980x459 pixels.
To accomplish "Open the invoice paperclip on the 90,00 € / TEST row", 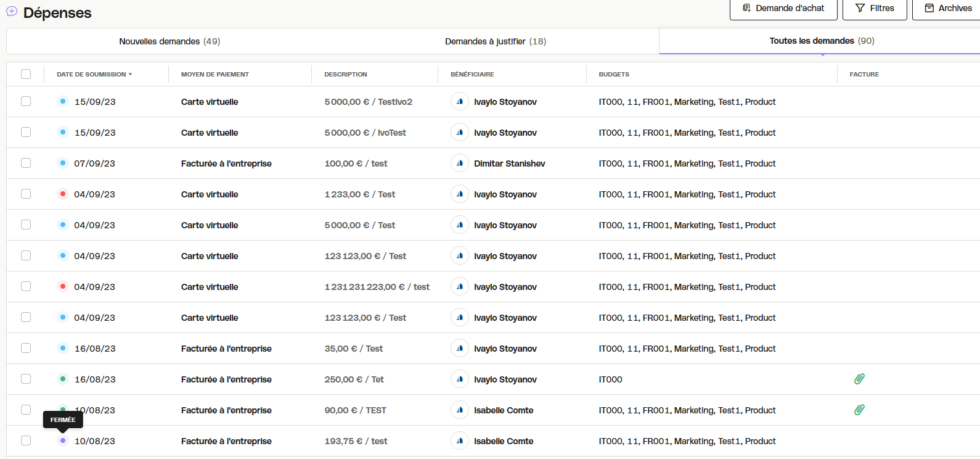I will [859, 410].
